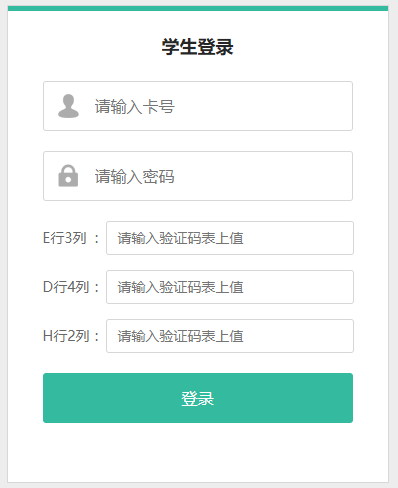Click empty white area below the 登录 button
The width and height of the screenshot is (398, 488).
click(198, 452)
